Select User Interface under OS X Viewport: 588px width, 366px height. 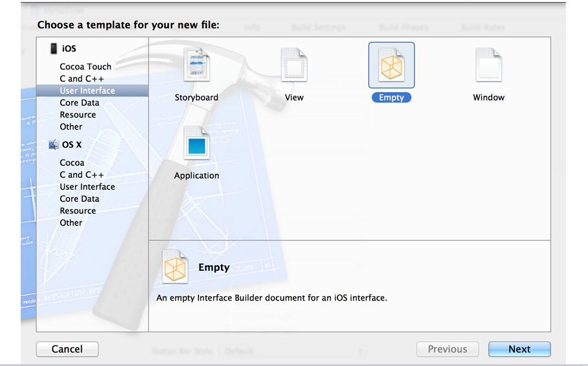point(87,187)
